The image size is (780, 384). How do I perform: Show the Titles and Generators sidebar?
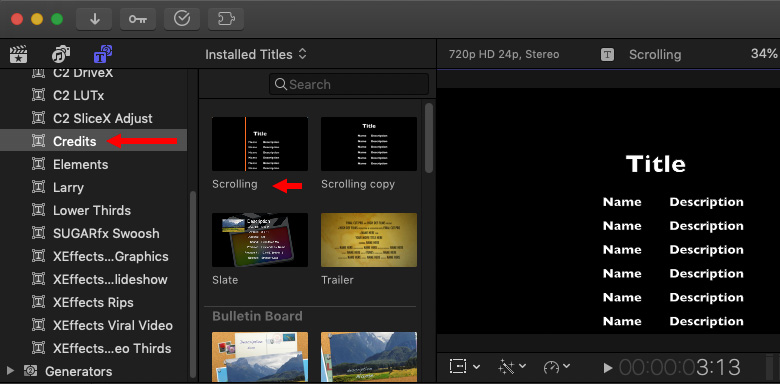click(103, 54)
